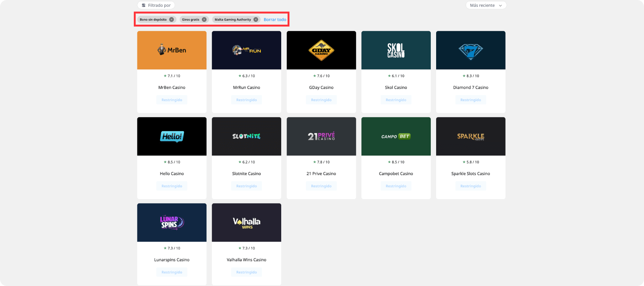The height and width of the screenshot is (286, 644).
Task: Click the Sparkle Slots Casino name
Action: [x=471, y=174]
